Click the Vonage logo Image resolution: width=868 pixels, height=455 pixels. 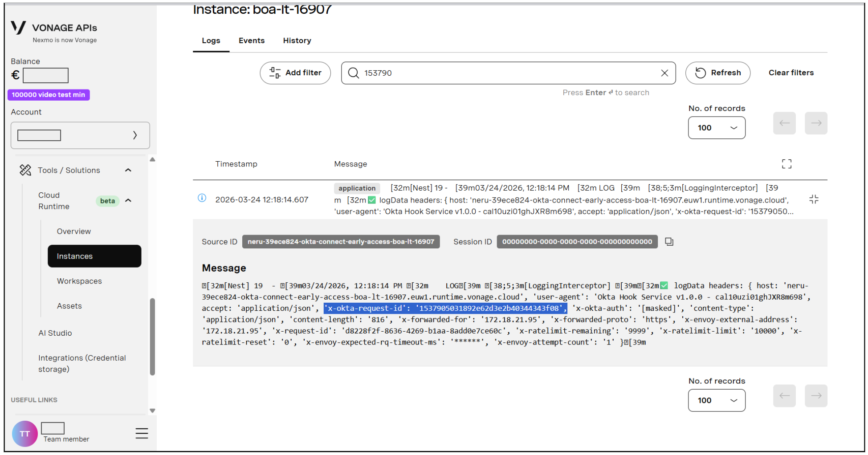[18, 28]
